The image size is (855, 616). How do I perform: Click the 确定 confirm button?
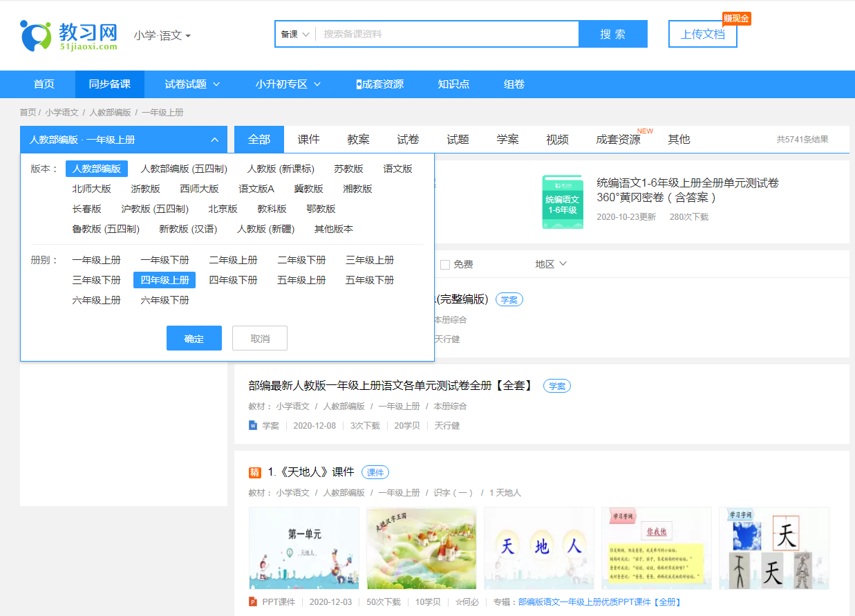pos(194,337)
